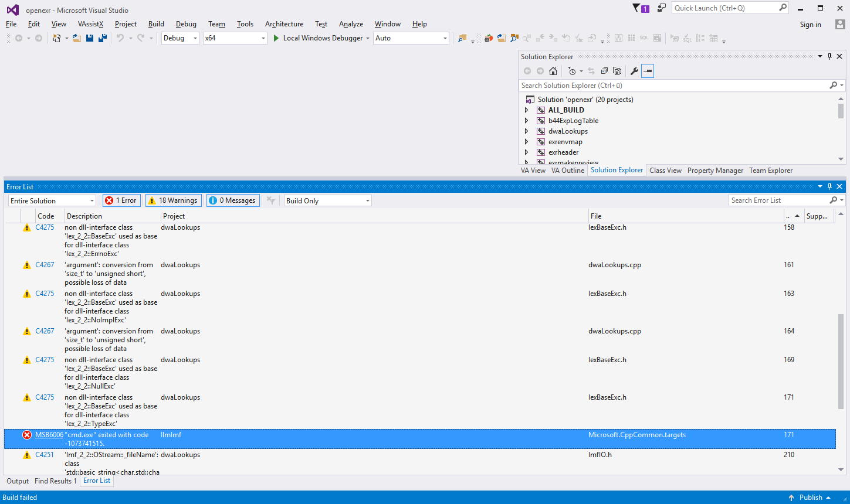Collapse all nodes in Solution Explorer
This screenshot has width=850, height=504.
click(604, 71)
